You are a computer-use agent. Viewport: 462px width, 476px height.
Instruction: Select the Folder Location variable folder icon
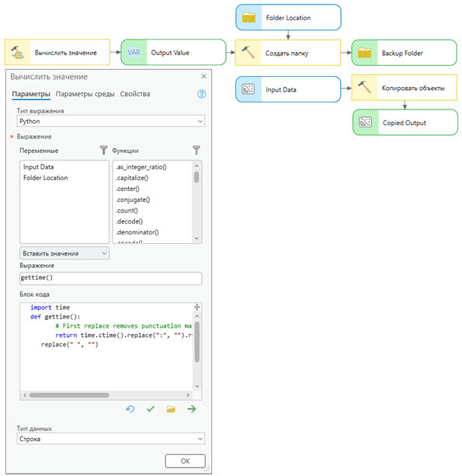[x=248, y=17]
